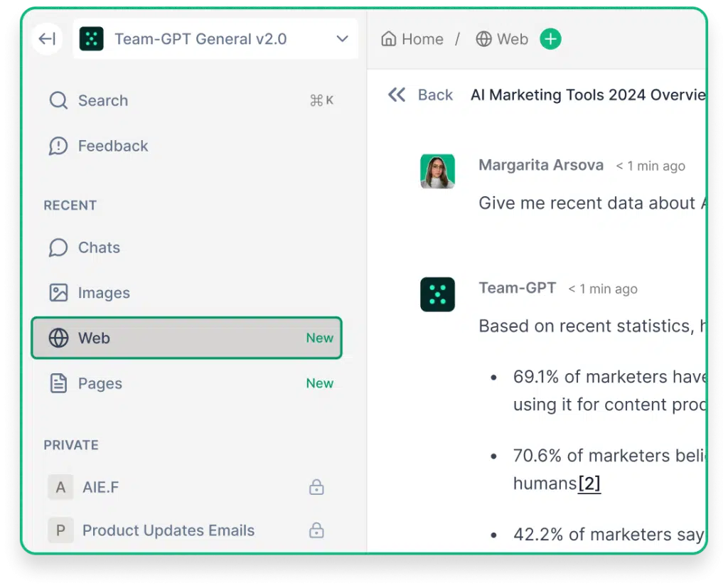Click the Chats bubble icon

[x=58, y=247]
